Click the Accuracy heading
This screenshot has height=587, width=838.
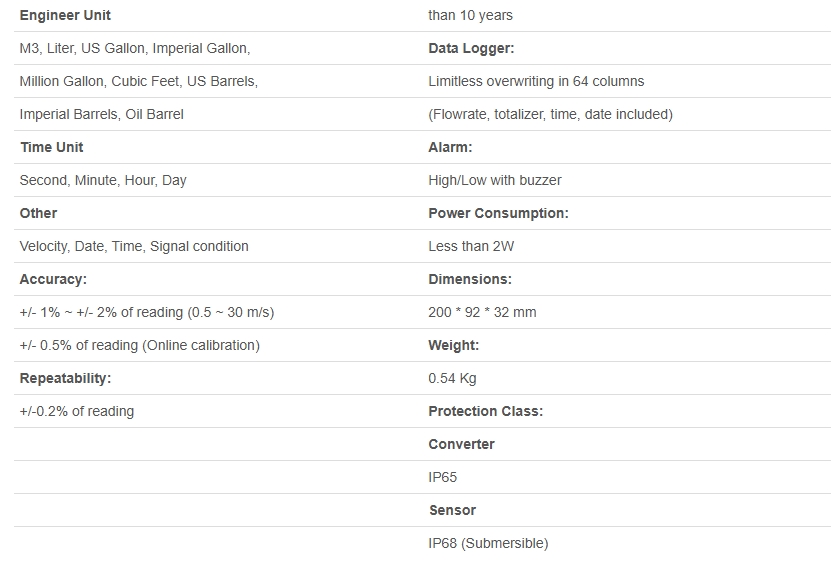click(x=53, y=279)
